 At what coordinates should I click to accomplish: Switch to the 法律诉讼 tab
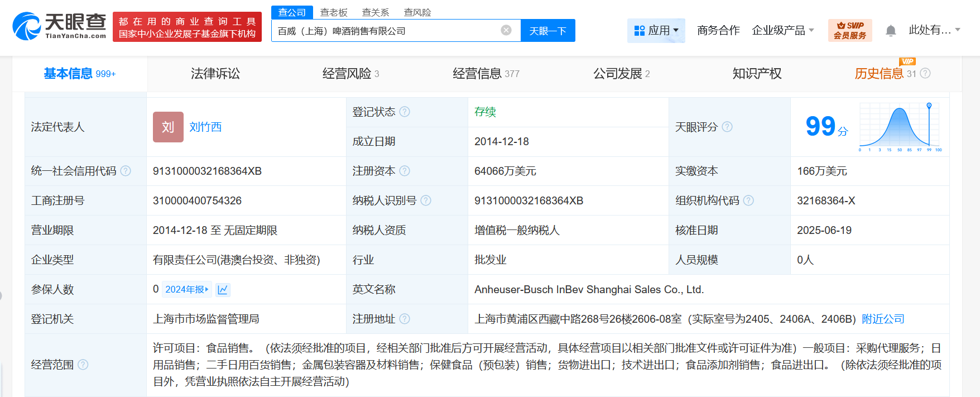(215, 74)
